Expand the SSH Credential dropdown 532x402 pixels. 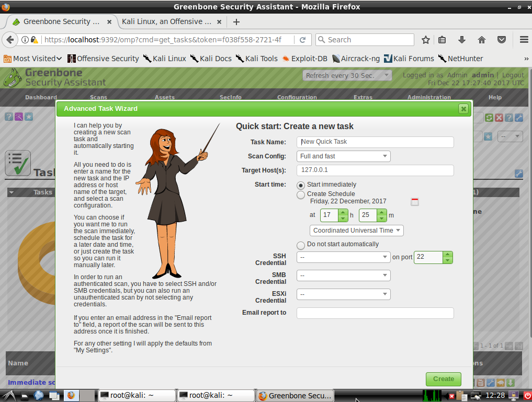(343, 257)
